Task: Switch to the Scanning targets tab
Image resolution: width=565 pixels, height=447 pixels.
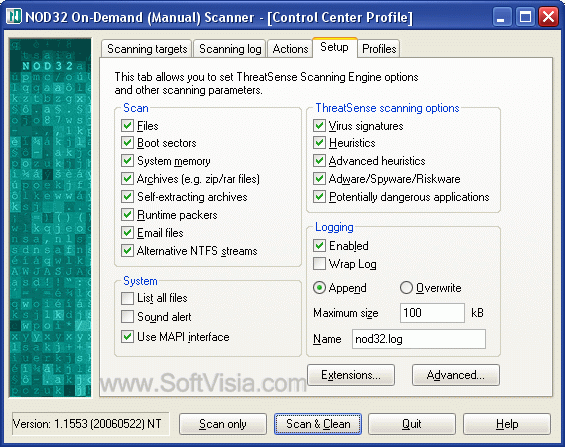Action: tap(147, 49)
